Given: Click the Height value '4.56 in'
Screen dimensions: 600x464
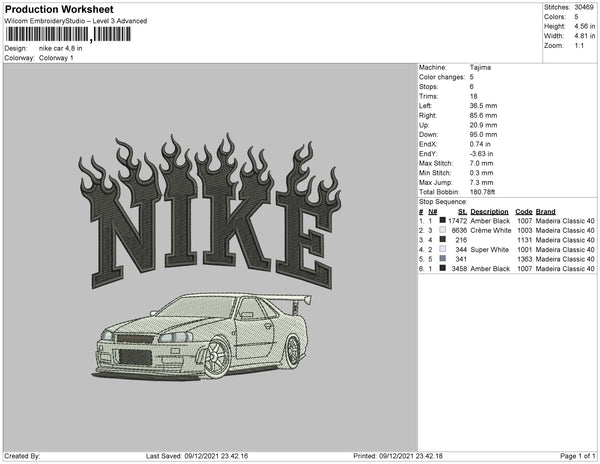Looking at the screenshot, I should point(585,26).
